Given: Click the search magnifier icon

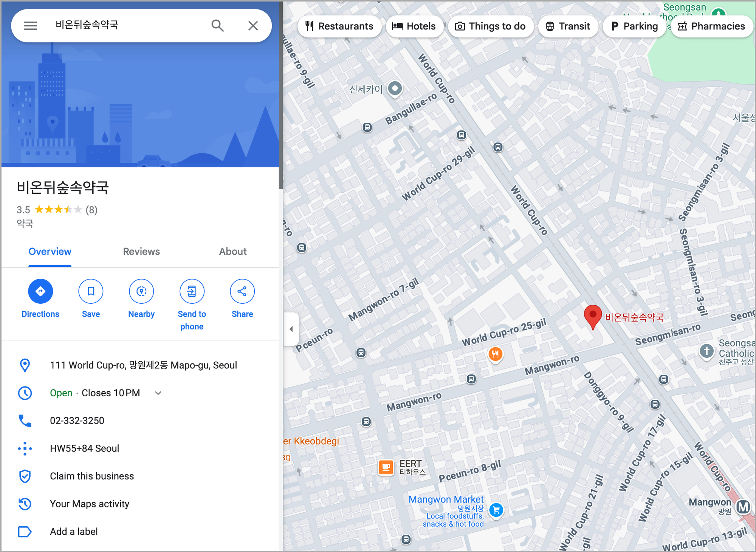Looking at the screenshot, I should (217, 26).
